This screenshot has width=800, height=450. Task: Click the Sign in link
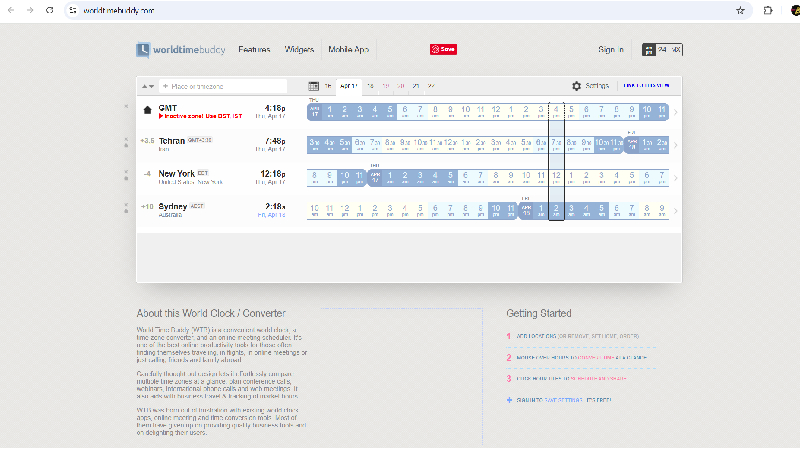(611, 49)
